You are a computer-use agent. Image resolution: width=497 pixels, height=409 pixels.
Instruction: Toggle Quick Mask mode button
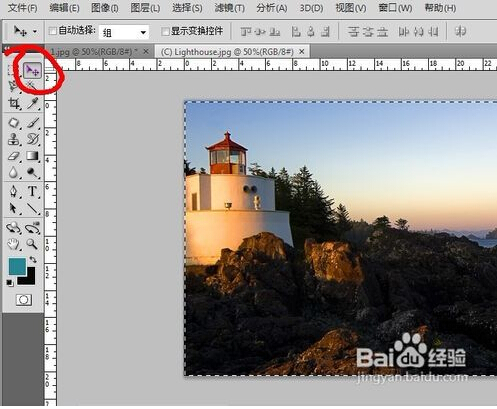[24, 300]
